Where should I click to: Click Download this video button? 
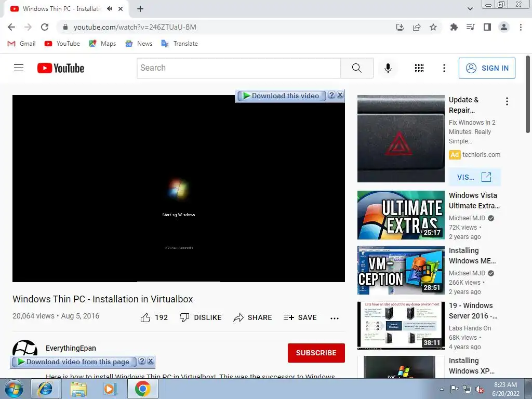click(x=281, y=96)
